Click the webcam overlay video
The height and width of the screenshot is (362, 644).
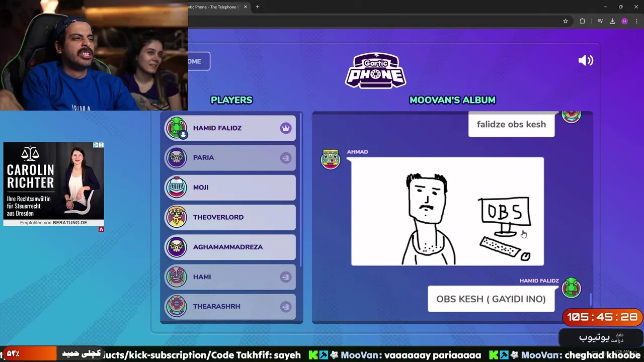pos(94,55)
